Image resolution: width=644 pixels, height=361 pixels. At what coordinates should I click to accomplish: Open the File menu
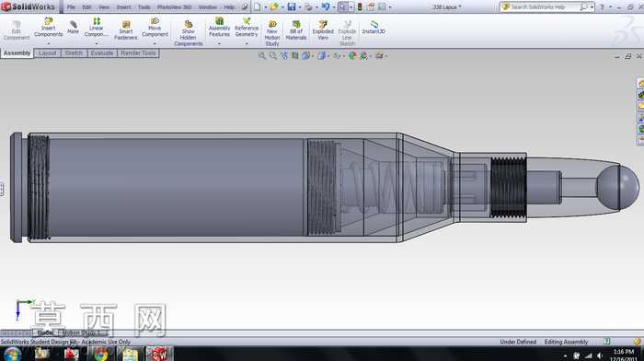pyautogui.click(x=71, y=7)
